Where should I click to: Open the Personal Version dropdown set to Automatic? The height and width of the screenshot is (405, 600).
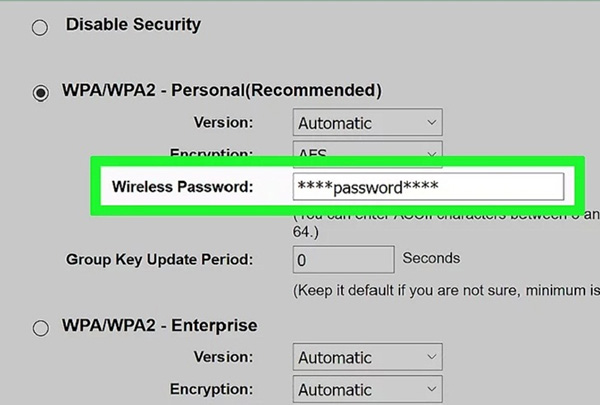pyautogui.click(x=367, y=124)
